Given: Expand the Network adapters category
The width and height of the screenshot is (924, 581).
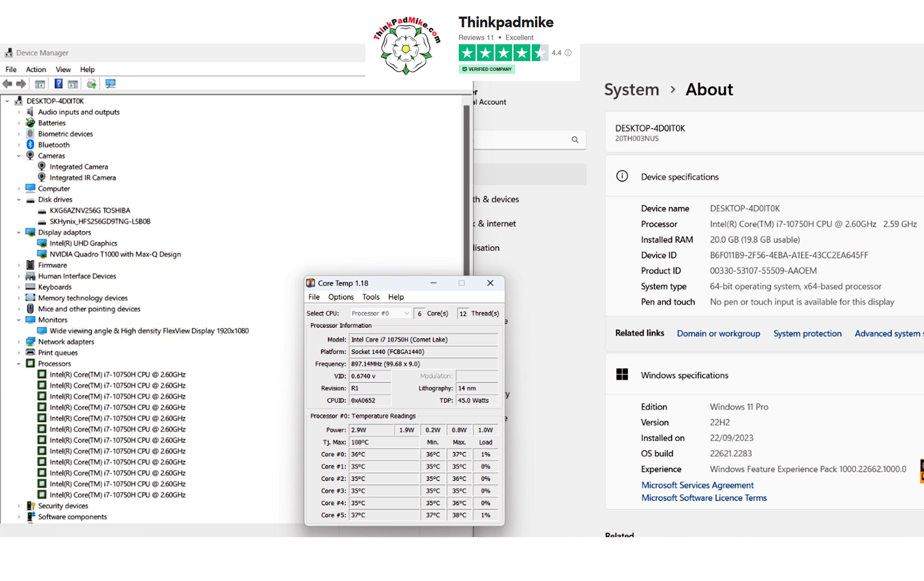Looking at the screenshot, I should (x=18, y=342).
